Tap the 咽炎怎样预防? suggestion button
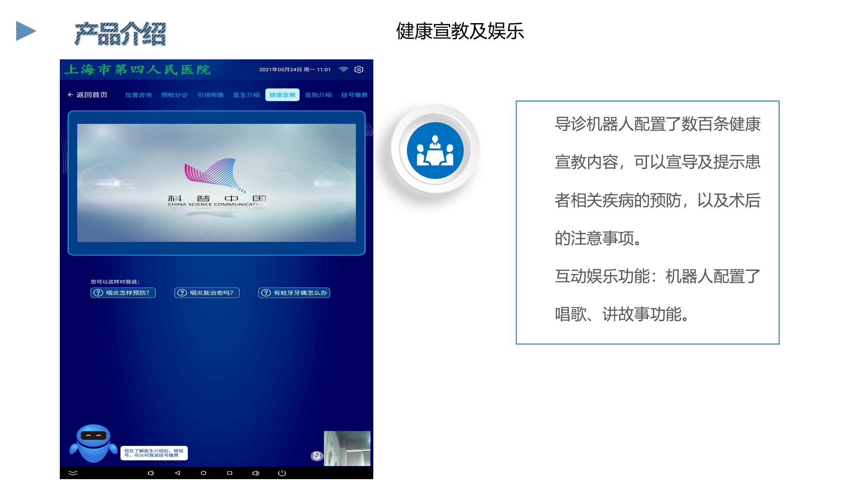 point(123,293)
